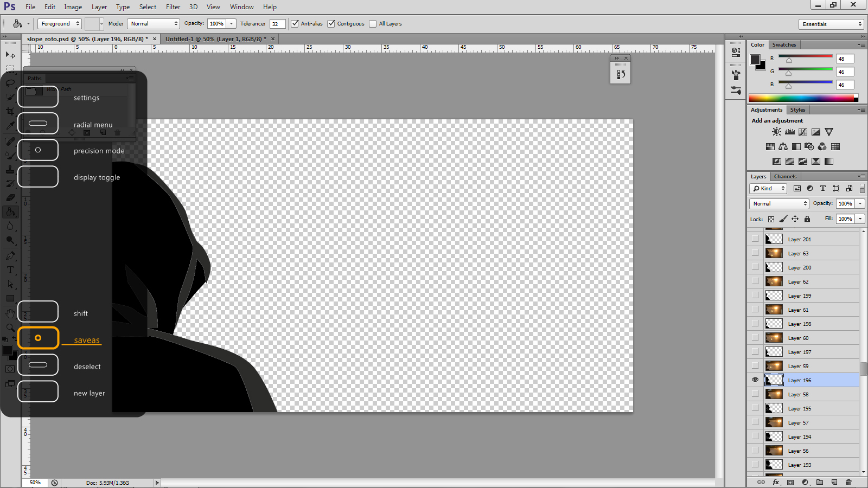Viewport: 868px width, 488px height.
Task: Click the layer style fx icon
Action: pyautogui.click(x=776, y=482)
